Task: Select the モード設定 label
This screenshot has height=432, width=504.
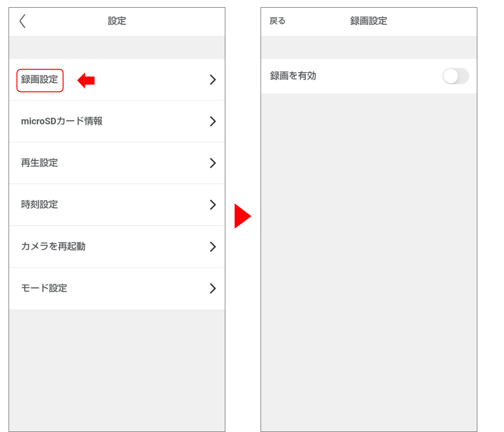Action: [44, 288]
